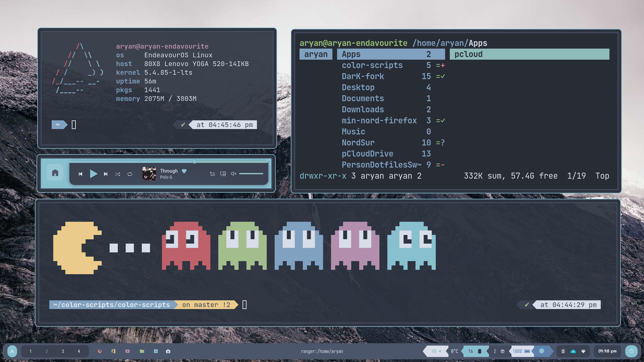Select the Documents directory in ranger

click(x=391, y=99)
